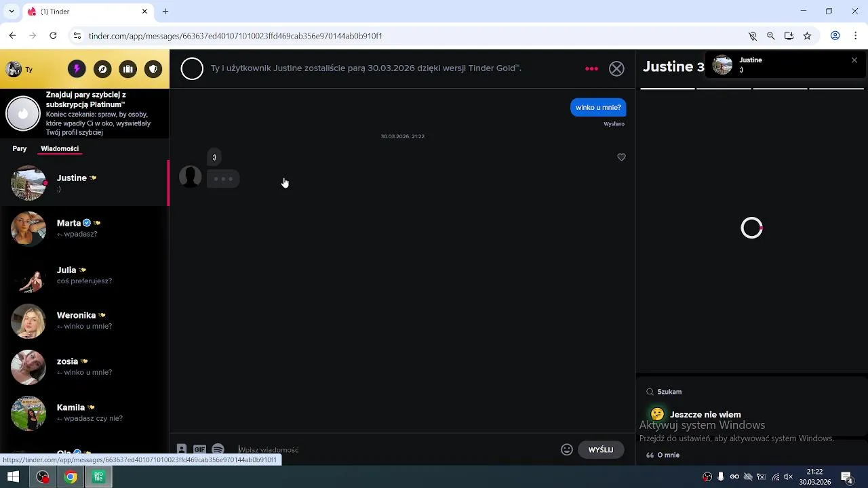
Task: Click Weronika's profile photo thumbnail
Action: click(28, 321)
